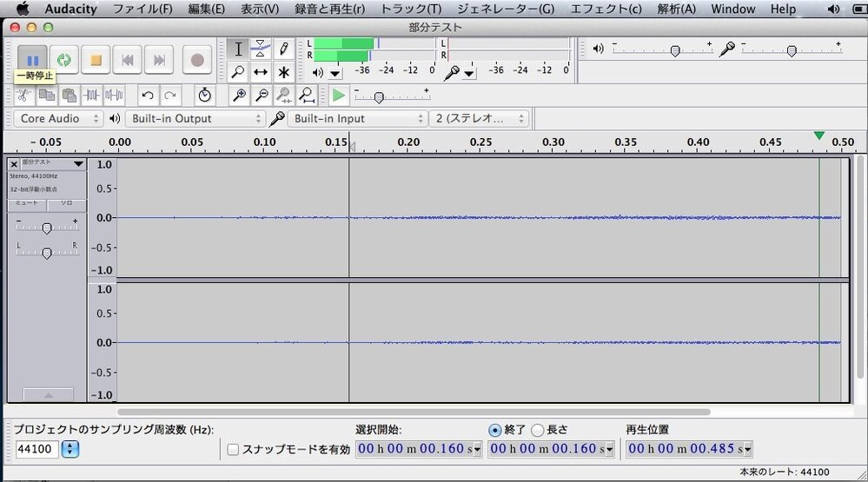Open the Built-in Input device dropdown
Image resolution: width=868 pixels, height=482 pixels.
[357, 118]
